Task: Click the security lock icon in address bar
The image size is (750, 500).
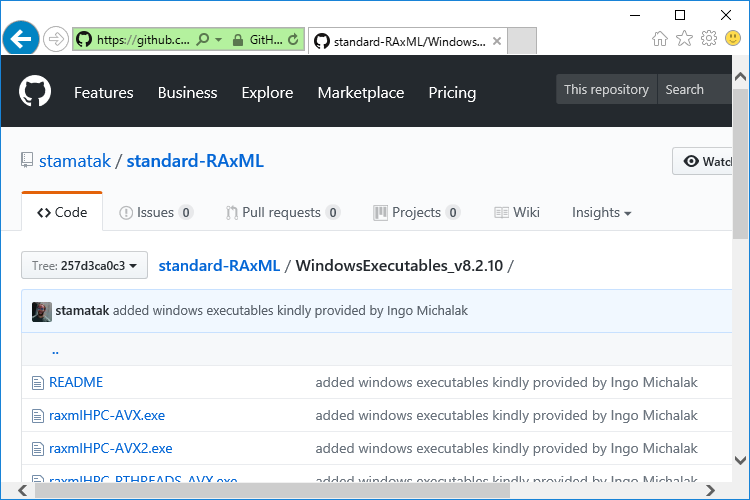Action: point(237,40)
